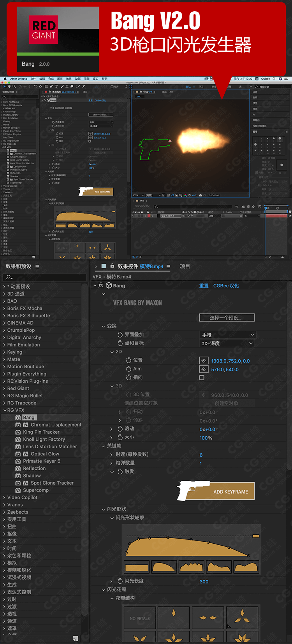Toggle stopwatch for 界面叠加 in enlarged panel
The width and height of the screenshot is (292, 644).
point(120,335)
